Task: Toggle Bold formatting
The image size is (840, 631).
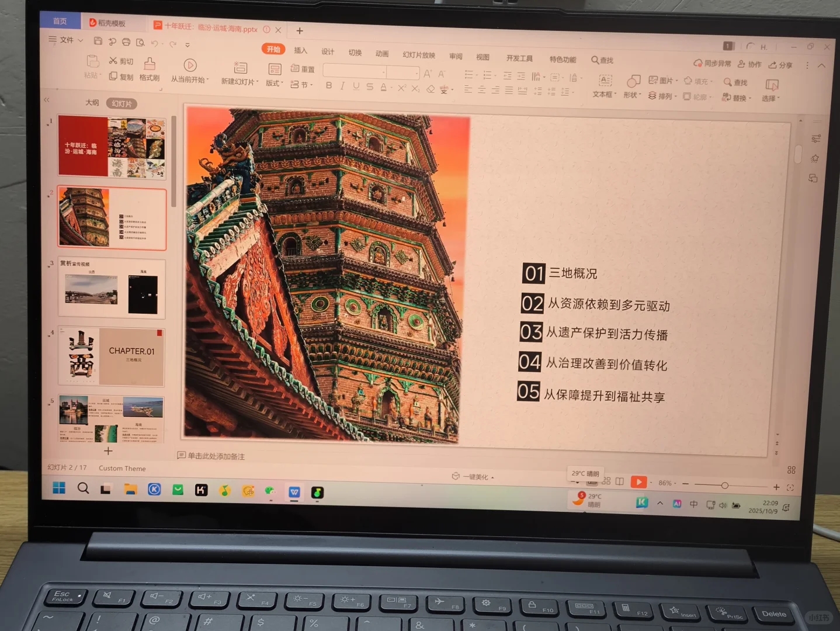Action: click(x=329, y=86)
